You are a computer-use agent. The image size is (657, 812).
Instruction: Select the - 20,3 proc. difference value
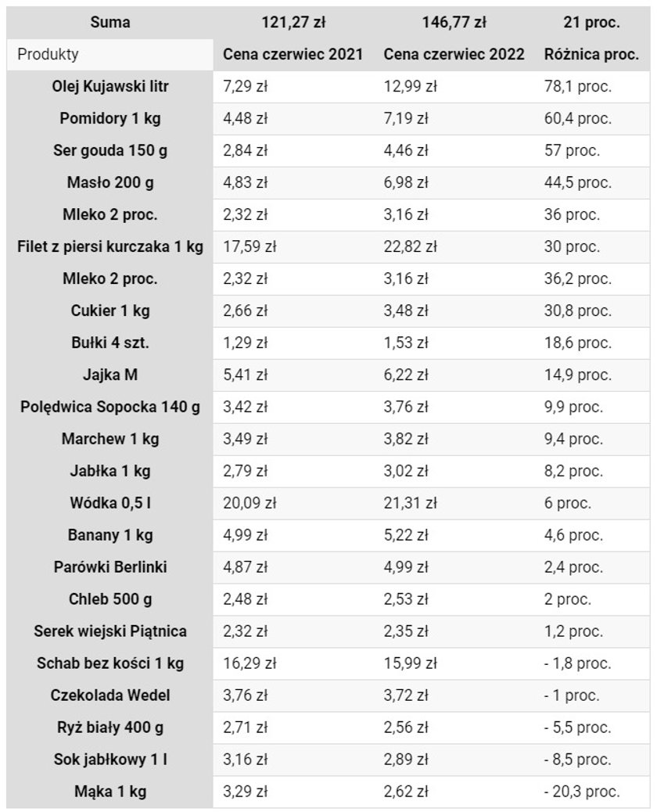582,792
